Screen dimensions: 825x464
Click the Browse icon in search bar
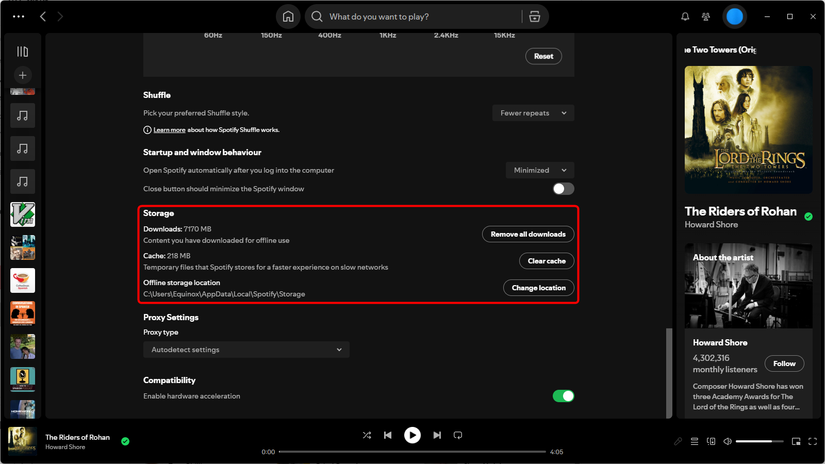click(535, 17)
